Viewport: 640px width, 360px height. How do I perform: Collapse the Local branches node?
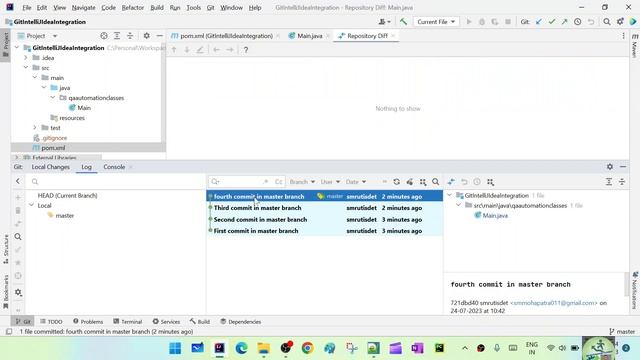[x=31, y=205]
